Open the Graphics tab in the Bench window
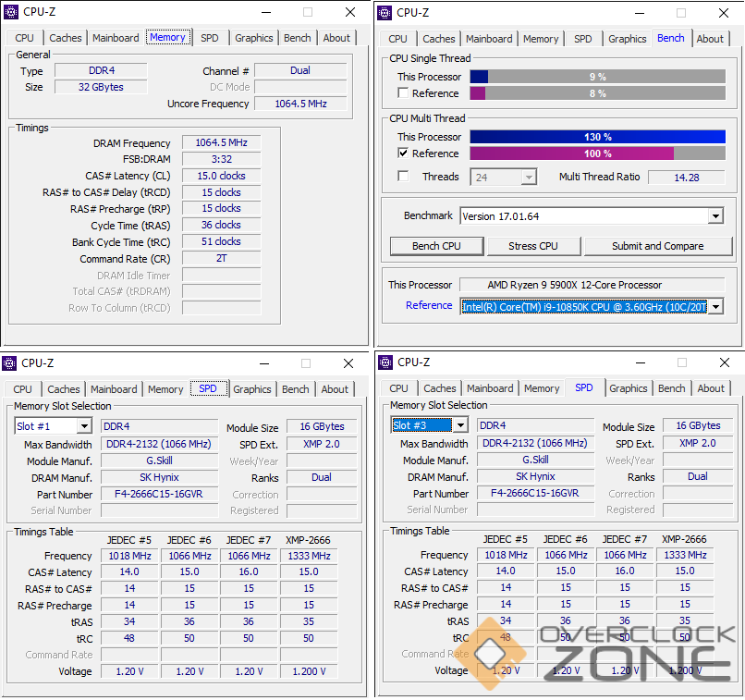 click(x=627, y=39)
